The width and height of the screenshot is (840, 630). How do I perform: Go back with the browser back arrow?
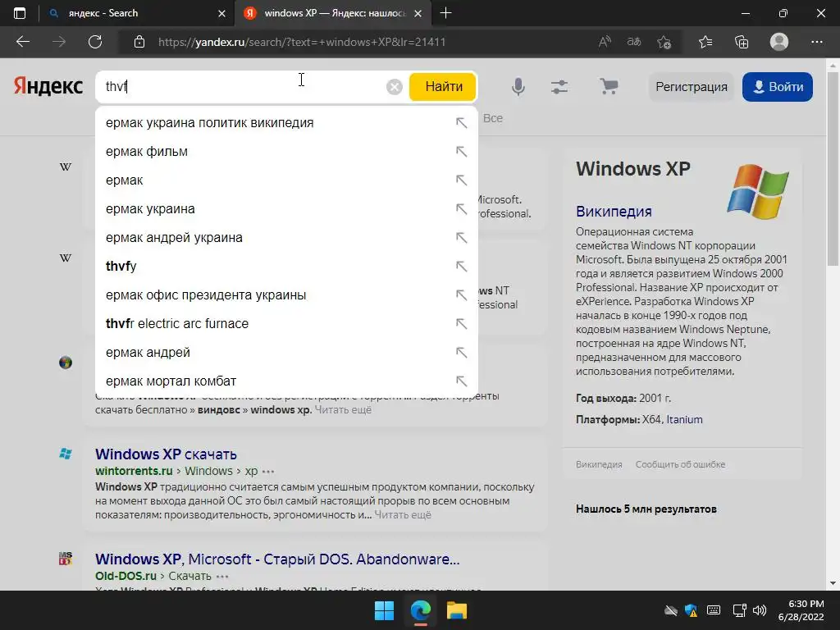click(23, 42)
